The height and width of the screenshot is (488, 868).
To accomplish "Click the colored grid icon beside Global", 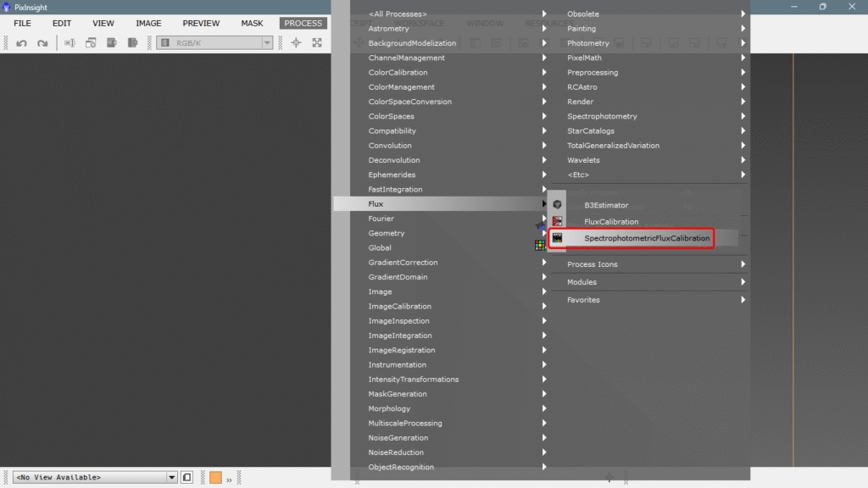I will [x=540, y=245].
